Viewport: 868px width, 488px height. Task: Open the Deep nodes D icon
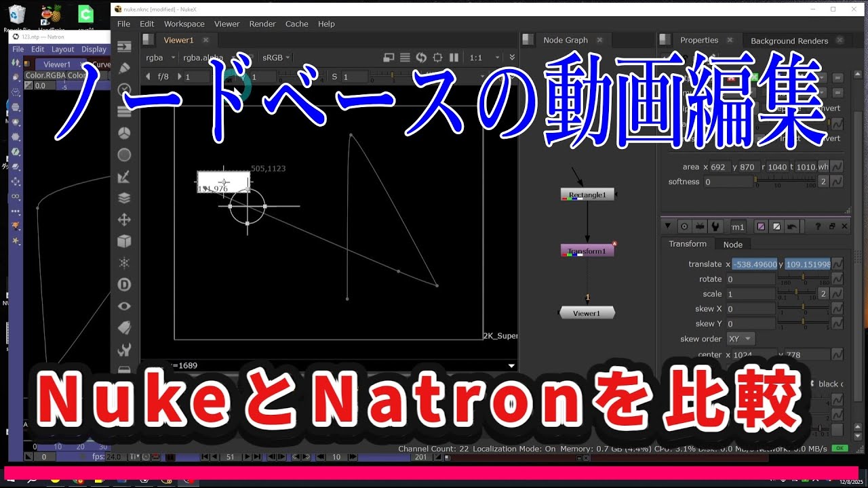point(124,285)
